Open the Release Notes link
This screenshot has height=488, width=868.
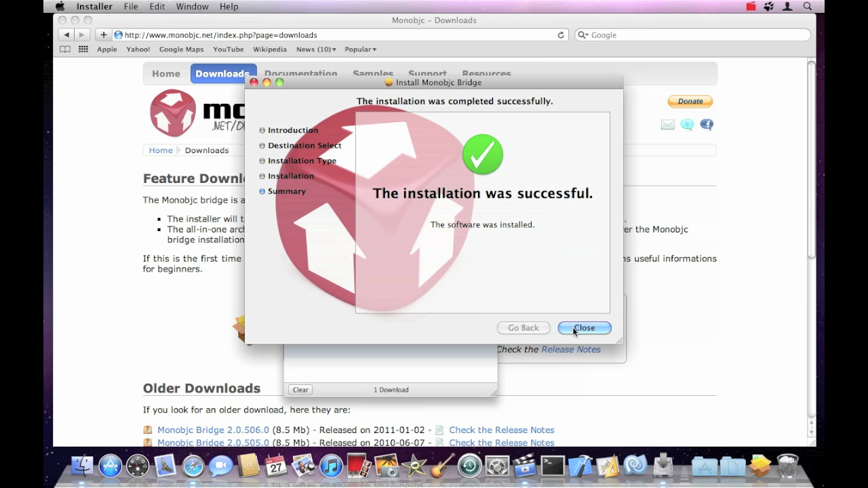pos(570,350)
